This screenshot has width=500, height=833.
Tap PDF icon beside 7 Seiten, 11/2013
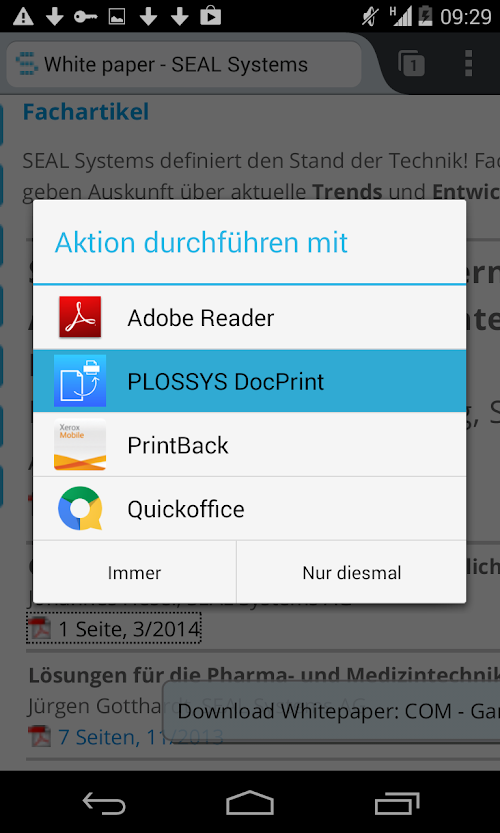click(40, 736)
